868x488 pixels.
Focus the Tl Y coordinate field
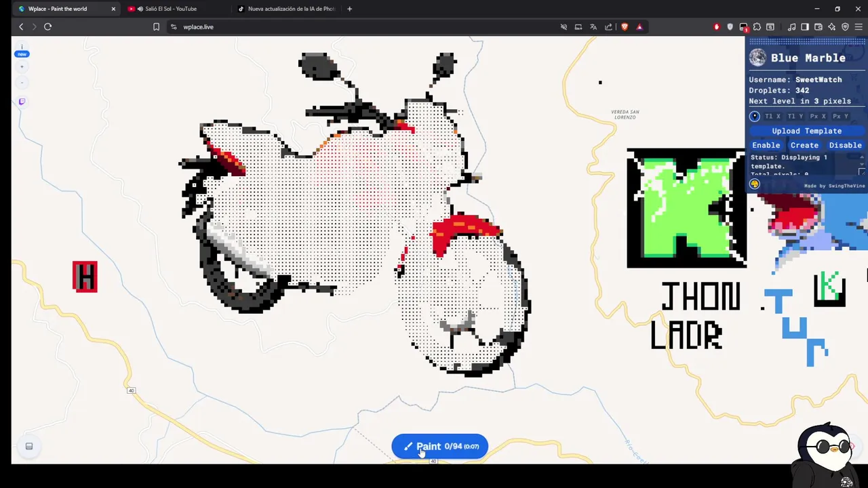[794, 116]
